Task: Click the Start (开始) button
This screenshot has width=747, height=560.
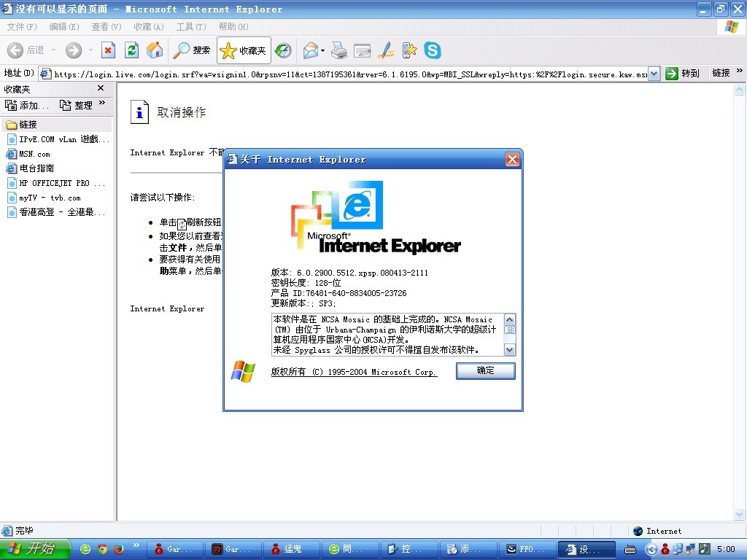Action: point(35,549)
